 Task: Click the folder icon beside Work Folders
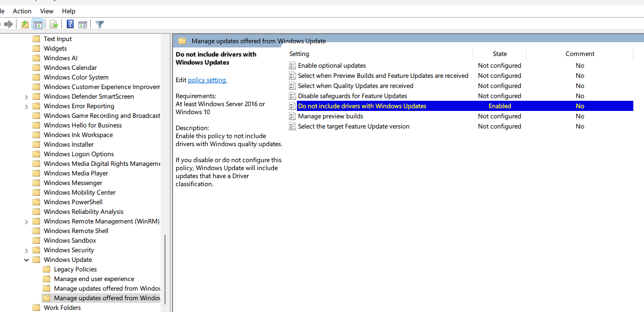(x=36, y=308)
